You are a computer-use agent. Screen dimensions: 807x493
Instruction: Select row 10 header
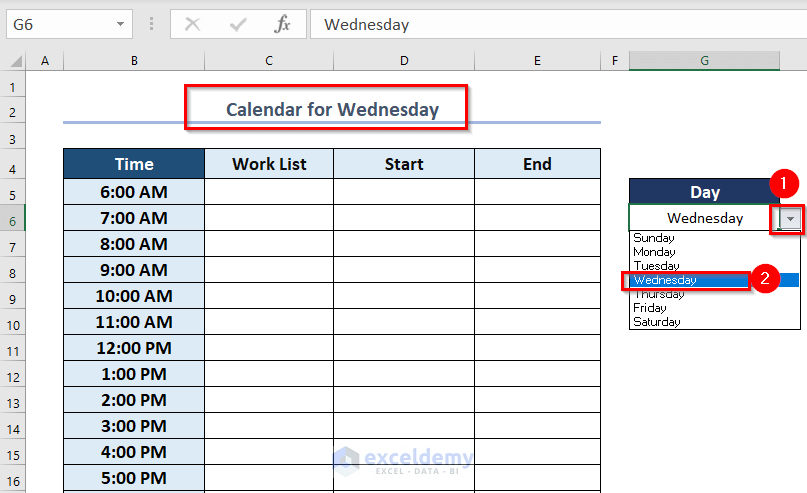12,323
